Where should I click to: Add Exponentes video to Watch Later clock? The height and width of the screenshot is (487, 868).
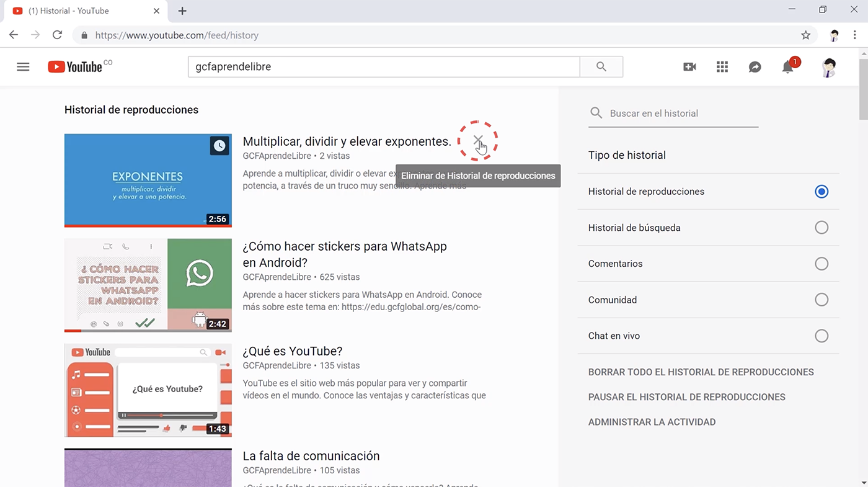219,146
